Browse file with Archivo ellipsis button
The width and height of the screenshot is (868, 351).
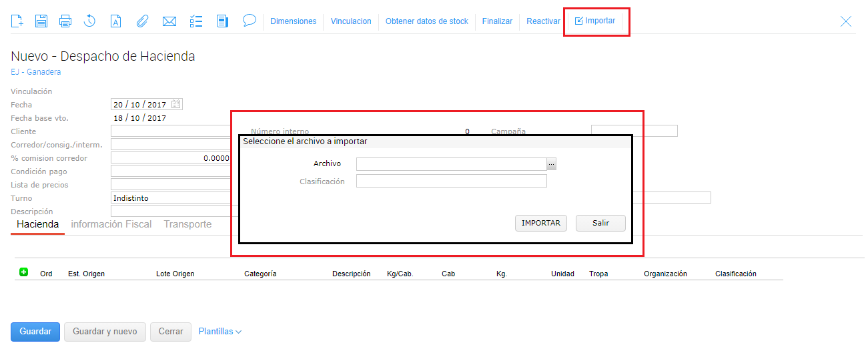pyautogui.click(x=551, y=163)
